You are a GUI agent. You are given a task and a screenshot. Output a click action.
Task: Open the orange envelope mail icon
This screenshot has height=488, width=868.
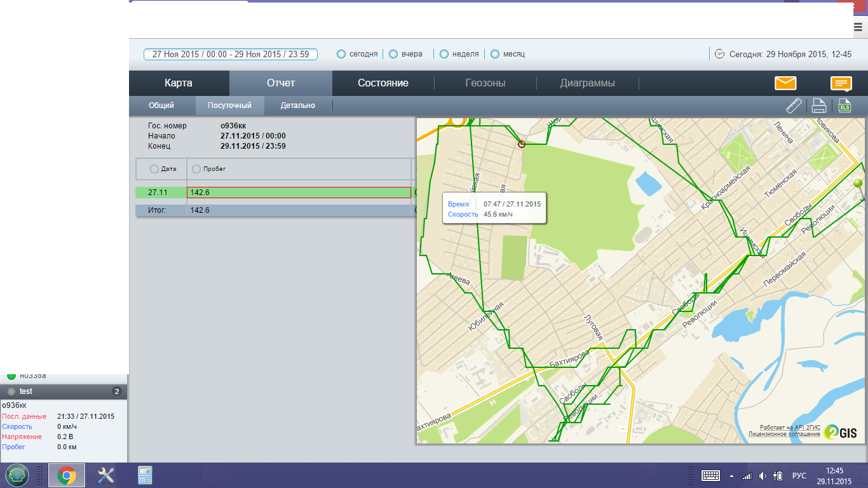[785, 83]
